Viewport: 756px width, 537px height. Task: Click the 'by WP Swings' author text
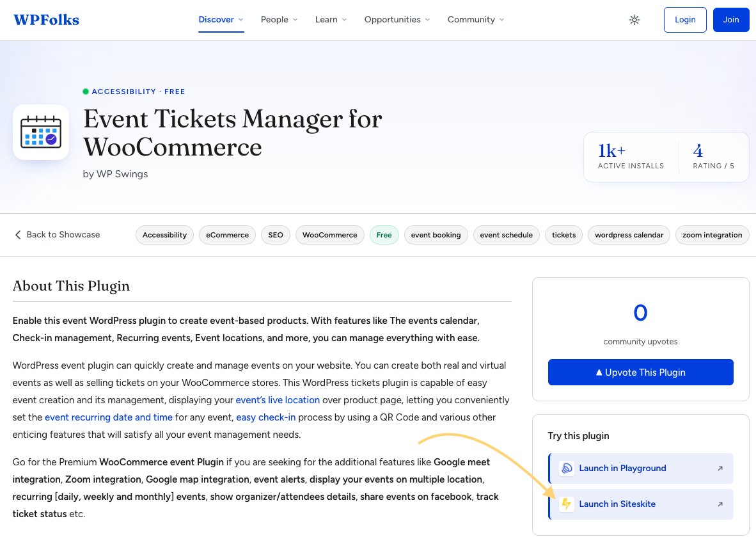pos(115,174)
